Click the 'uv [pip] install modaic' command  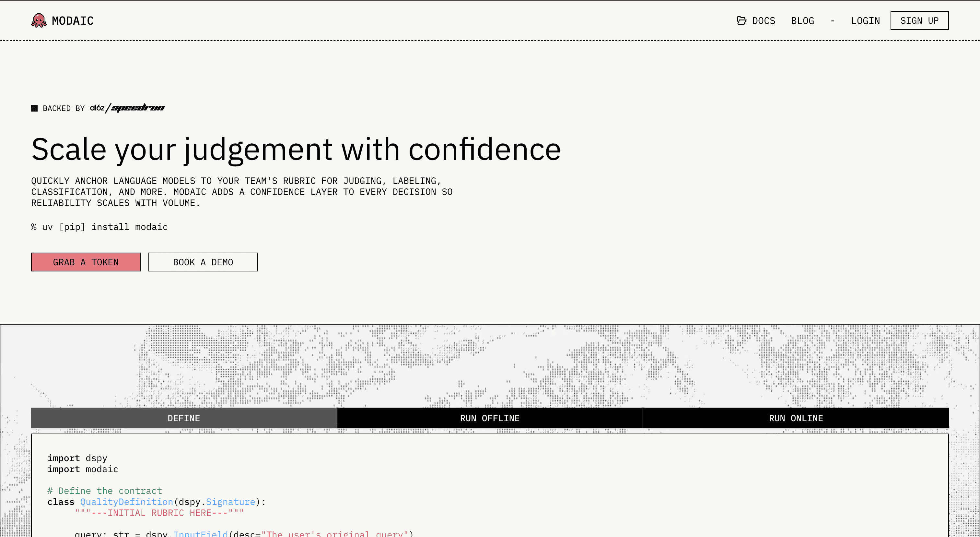point(99,227)
